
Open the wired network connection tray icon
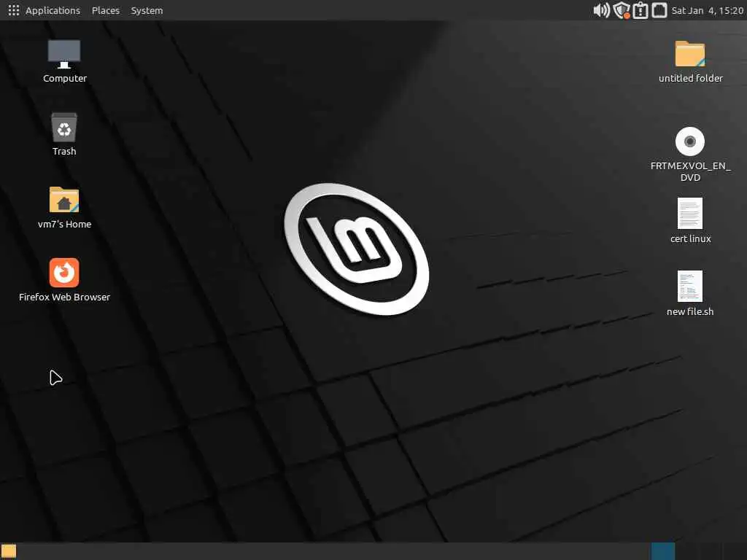point(659,10)
